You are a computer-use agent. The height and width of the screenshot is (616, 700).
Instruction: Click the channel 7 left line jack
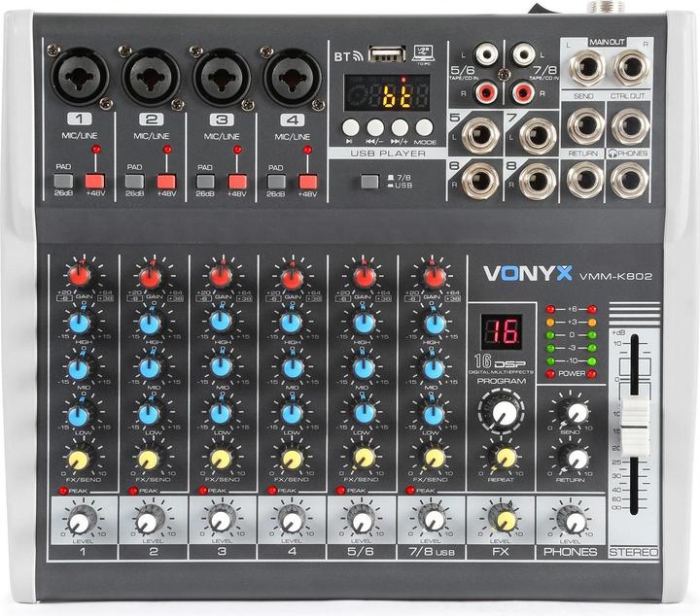(x=539, y=135)
